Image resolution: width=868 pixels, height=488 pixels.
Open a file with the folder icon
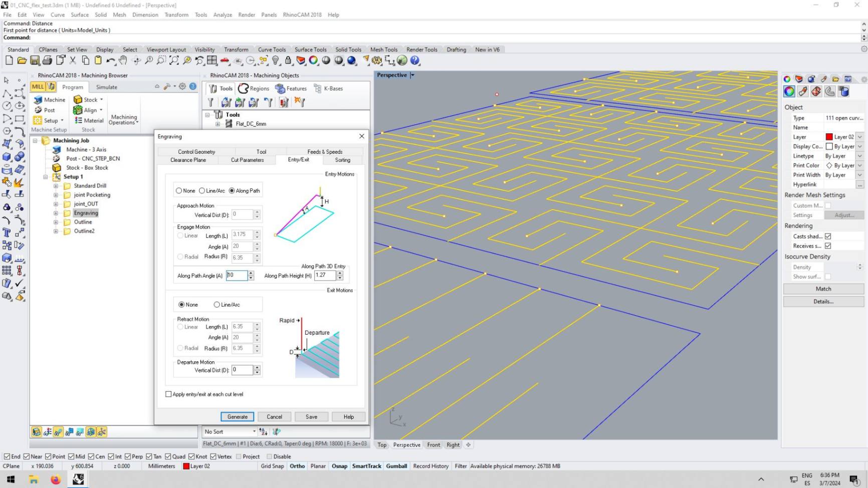pos(22,61)
